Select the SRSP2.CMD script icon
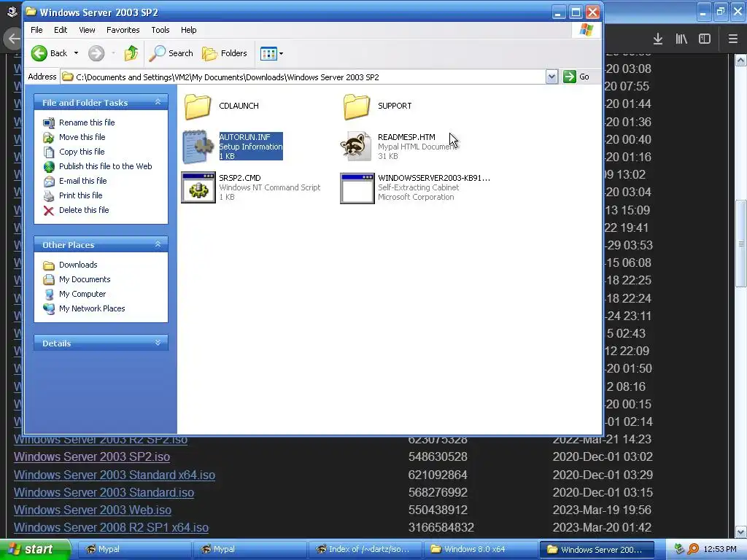The height and width of the screenshot is (560, 747). tap(198, 187)
